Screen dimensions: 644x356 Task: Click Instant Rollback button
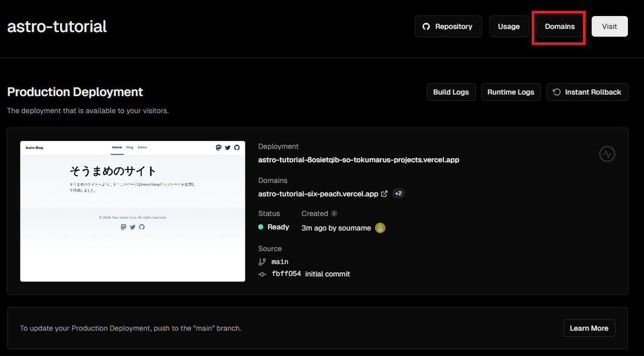pyautogui.click(x=587, y=92)
